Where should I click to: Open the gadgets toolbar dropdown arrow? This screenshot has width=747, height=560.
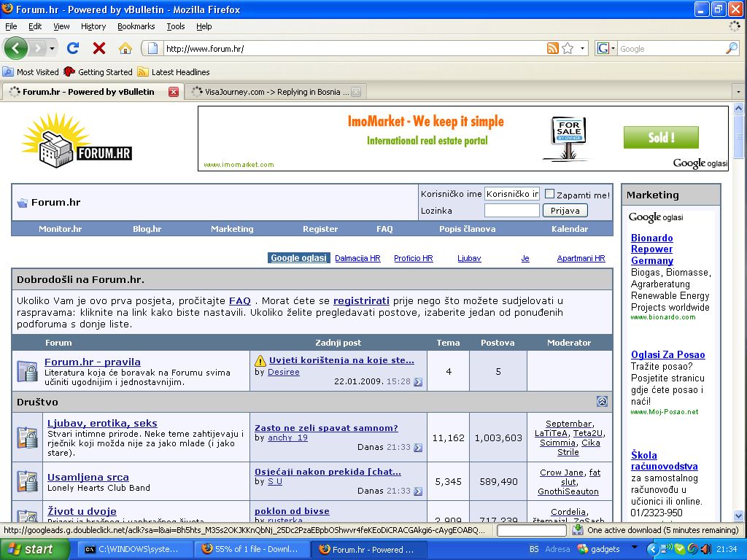[x=634, y=547]
